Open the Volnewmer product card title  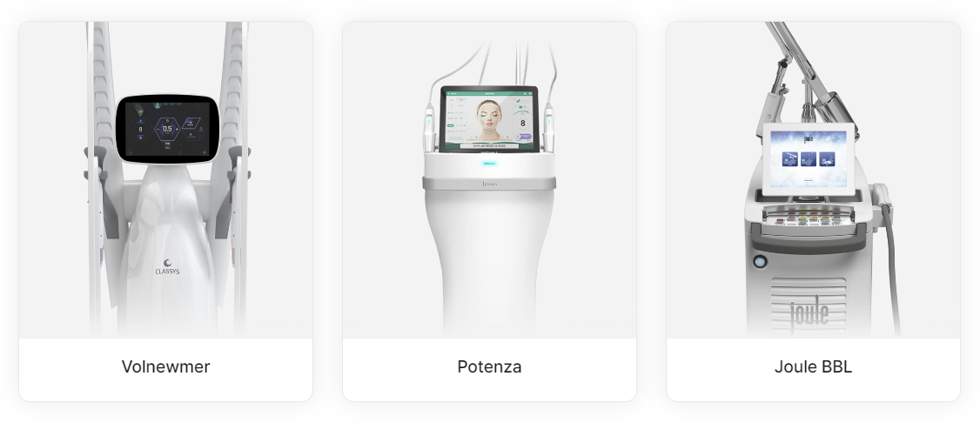pyautogui.click(x=165, y=366)
